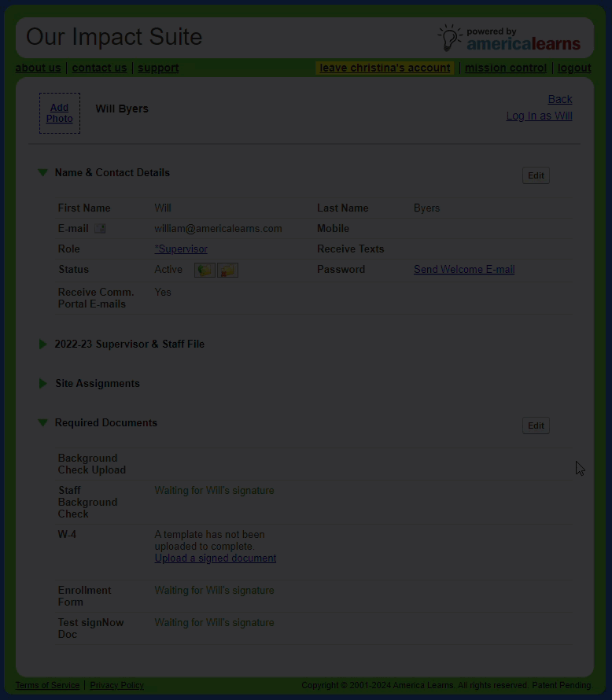Viewport: 612px width, 700px height.
Task: Click the red-X folder status icon
Action: click(x=227, y=270)
